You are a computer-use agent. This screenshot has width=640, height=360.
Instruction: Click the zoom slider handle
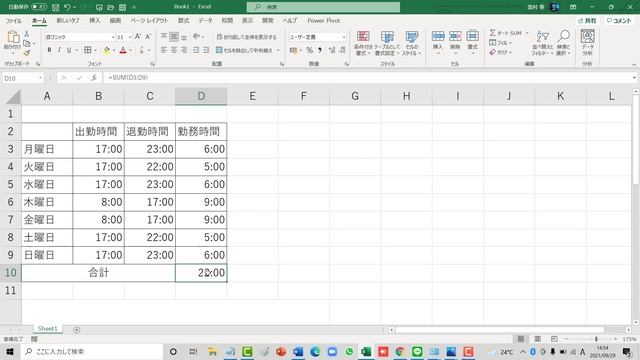tap(596, 339)
